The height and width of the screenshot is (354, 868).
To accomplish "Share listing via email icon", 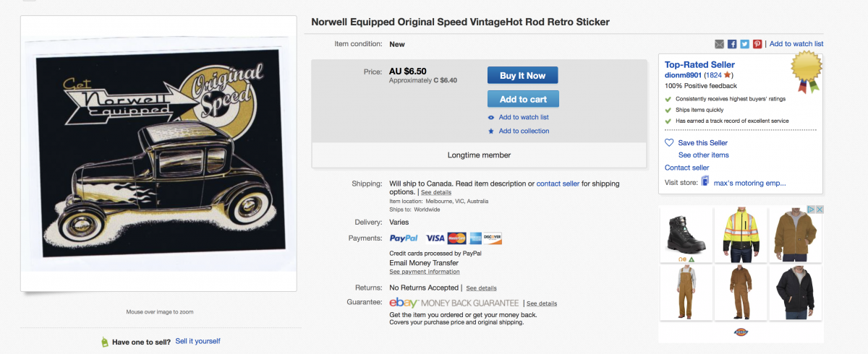I will coord(719,44).
